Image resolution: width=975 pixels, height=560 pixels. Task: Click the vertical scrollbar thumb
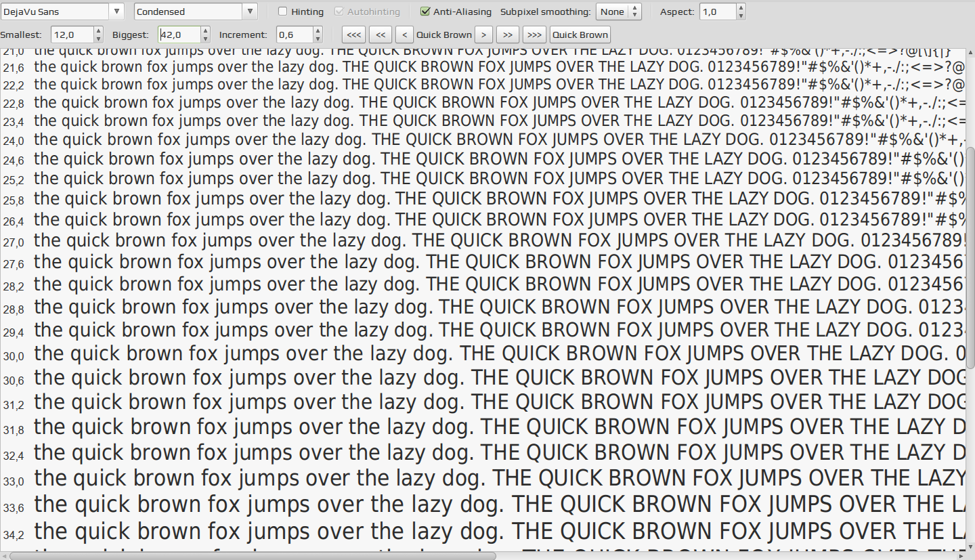970,257
